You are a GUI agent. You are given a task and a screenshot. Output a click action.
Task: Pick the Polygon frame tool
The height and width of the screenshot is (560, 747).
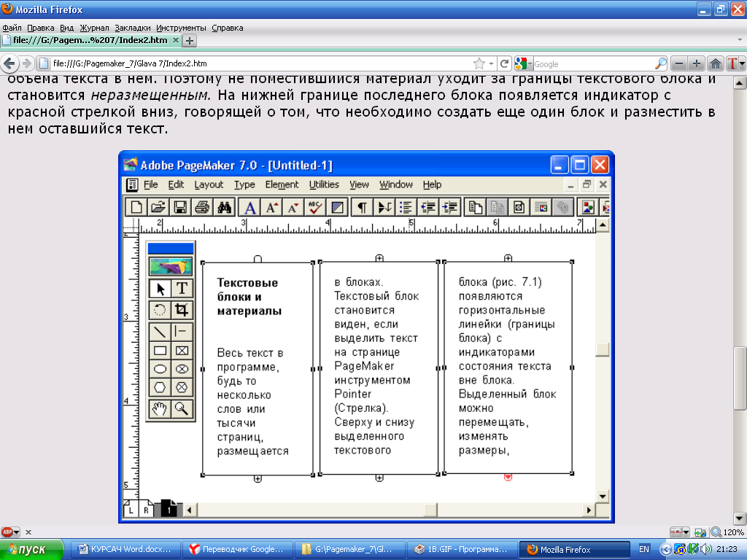pyautogui.click(x=182, y=388)
